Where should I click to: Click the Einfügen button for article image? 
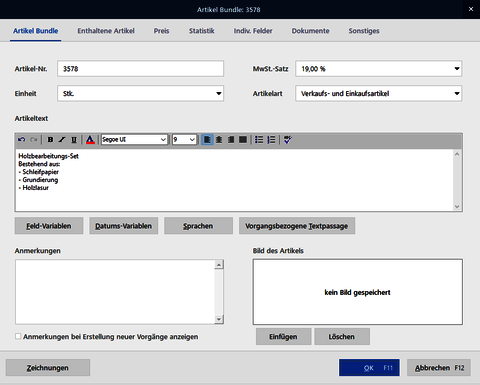283,336
